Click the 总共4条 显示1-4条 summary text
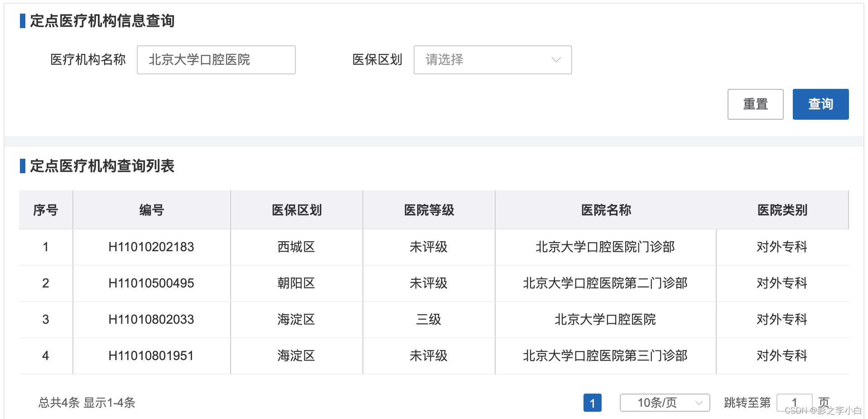This screenshot has height=419, width=868. (87, 403)
